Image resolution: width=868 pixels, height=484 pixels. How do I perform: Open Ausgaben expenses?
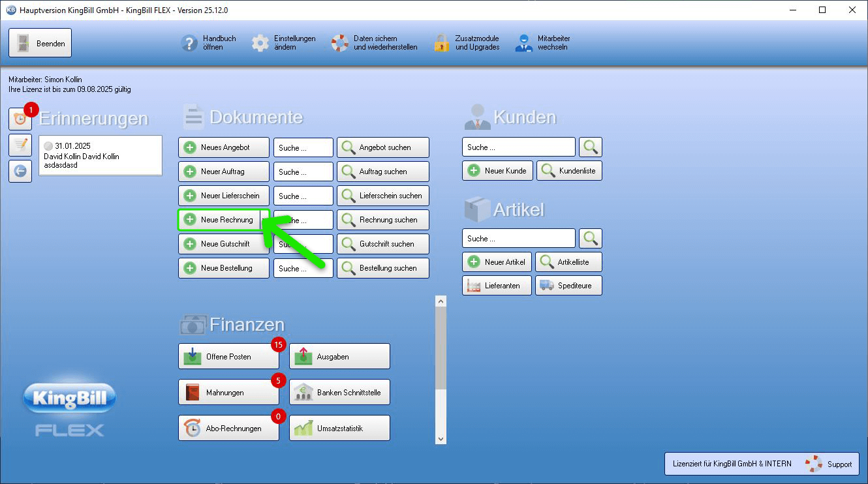click(339, 356)
